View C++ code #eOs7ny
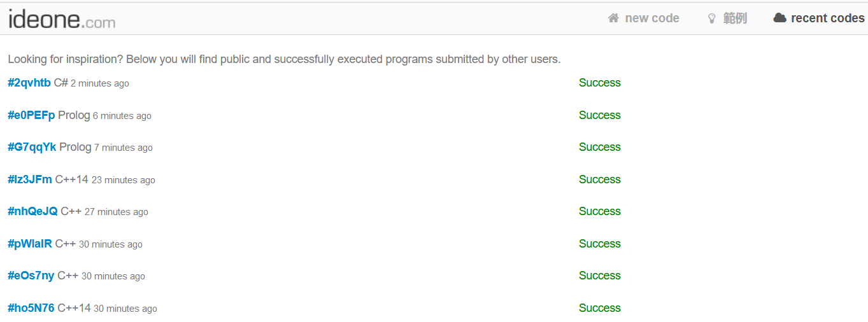Viewport: 868px width, 322px height. tap(31, 276)
